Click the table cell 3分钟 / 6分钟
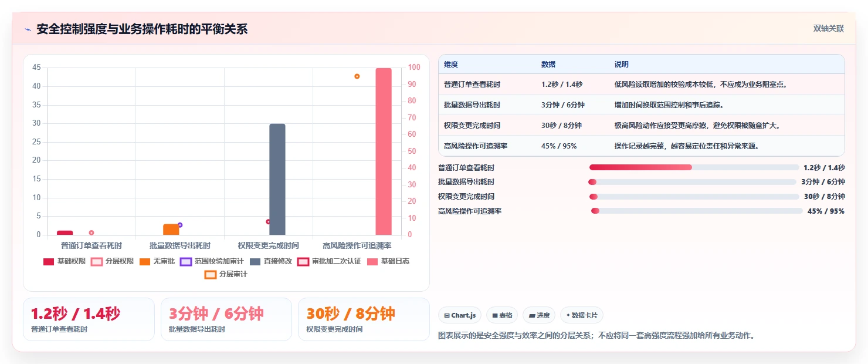 click(x=563, y=105)
